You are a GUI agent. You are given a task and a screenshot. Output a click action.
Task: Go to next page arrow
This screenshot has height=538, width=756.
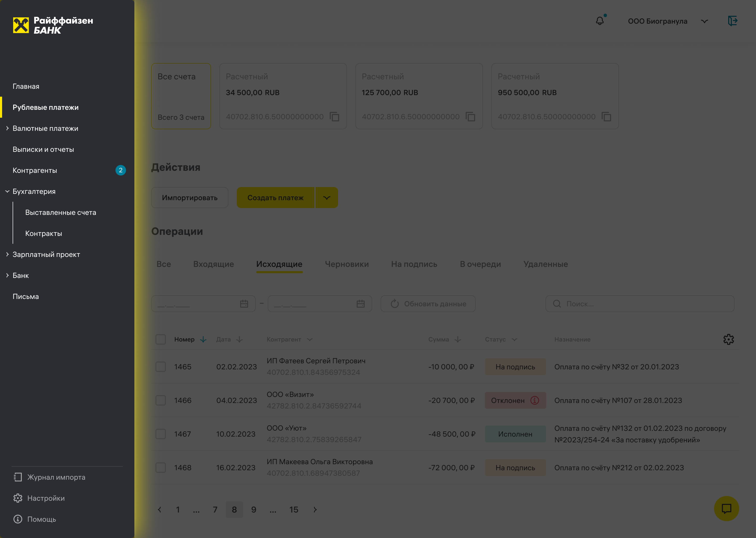pos(315,510)
